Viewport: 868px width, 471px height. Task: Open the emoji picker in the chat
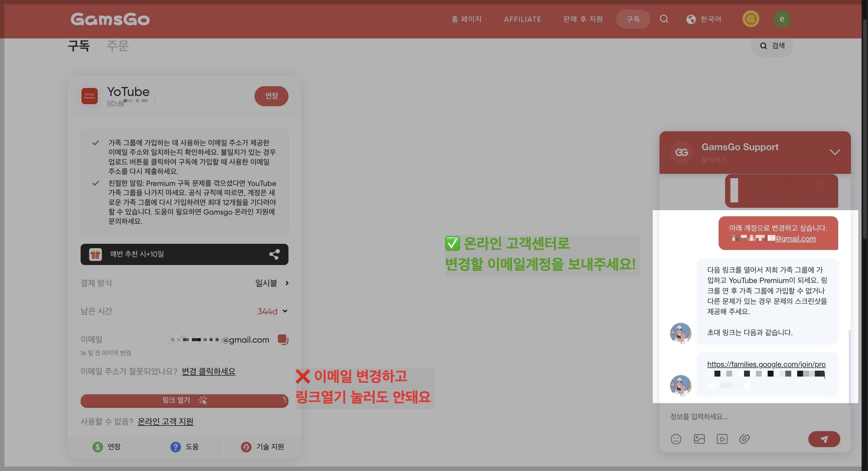pos(676,439)
